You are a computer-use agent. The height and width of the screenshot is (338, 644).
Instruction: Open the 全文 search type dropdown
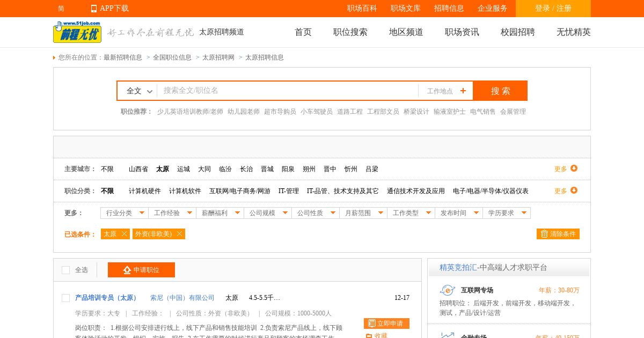pyautogui.click(x=140, y=91)
